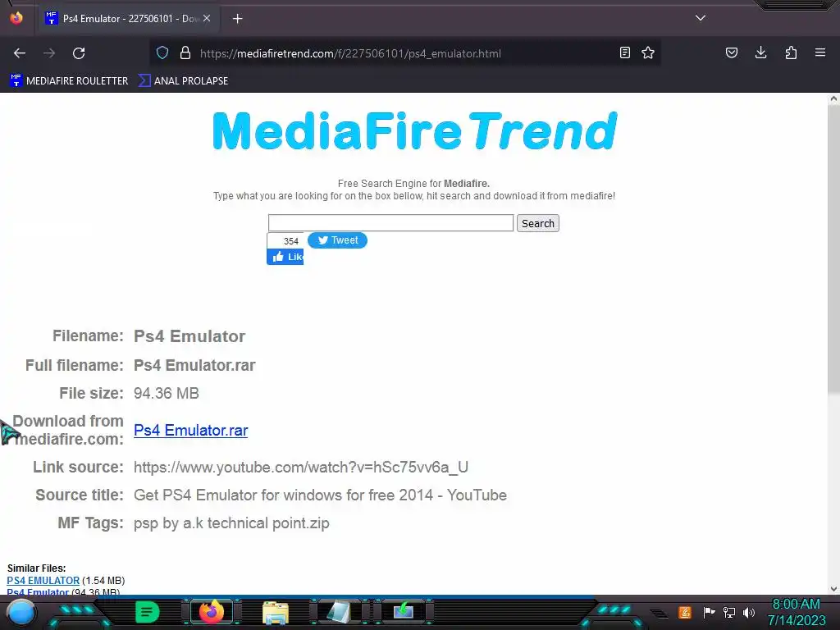
Task: Reload the current page
Action: click(79, 53)
